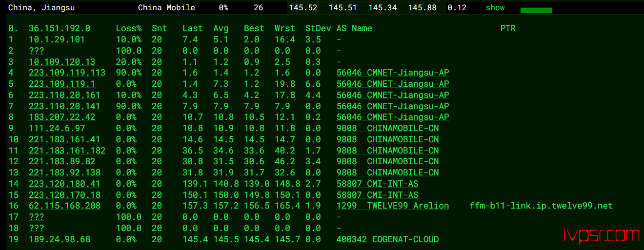
Task: Click the ??? entry at hop 18
Action: 37,229
